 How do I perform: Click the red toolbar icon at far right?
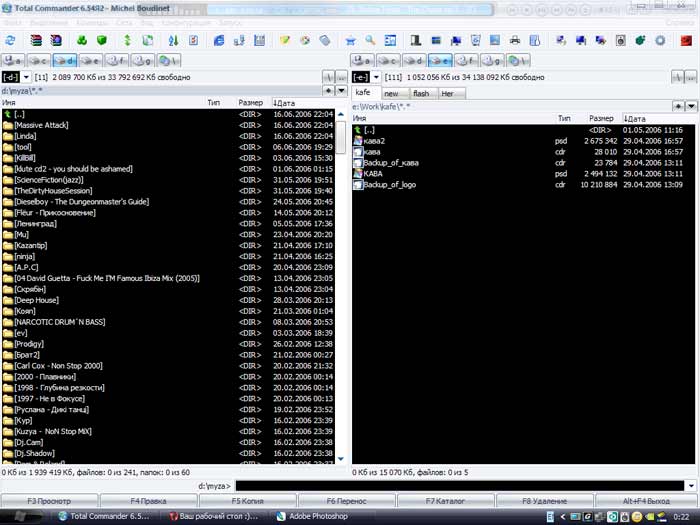coord(686,41)
